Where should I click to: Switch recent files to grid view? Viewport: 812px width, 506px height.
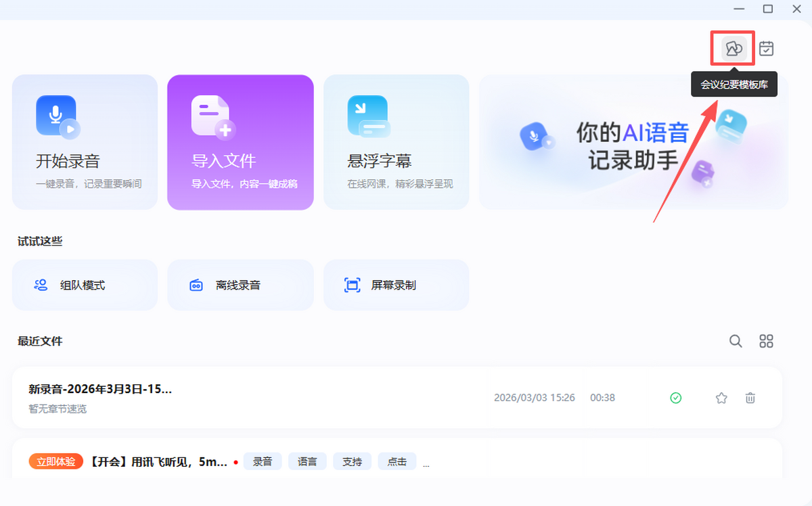pos(766,341)
